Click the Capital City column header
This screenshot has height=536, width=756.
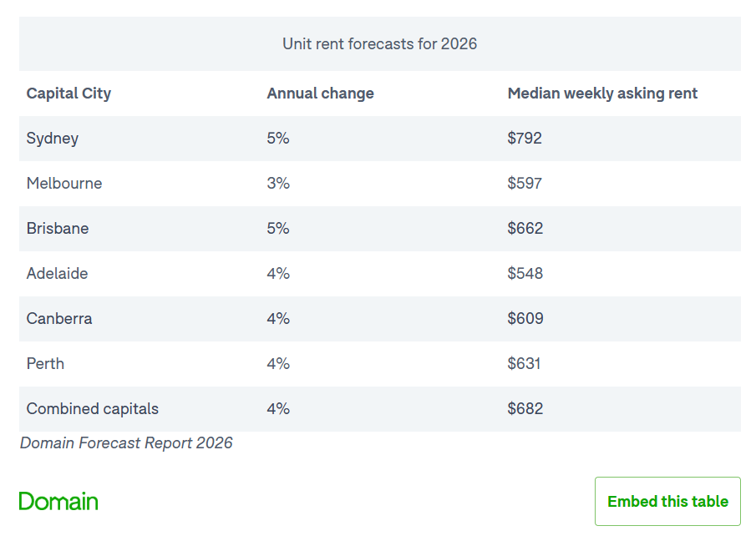pyautogui.click(x=68, y=94)
